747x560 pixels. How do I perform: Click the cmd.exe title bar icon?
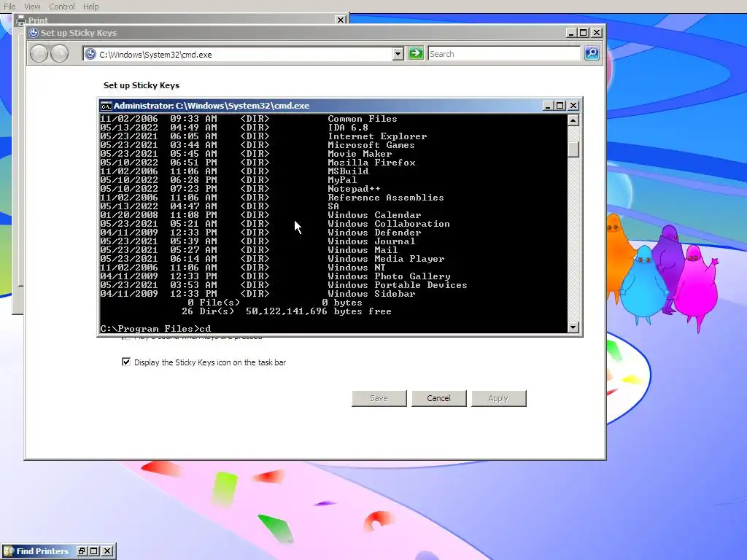(107, 106)
